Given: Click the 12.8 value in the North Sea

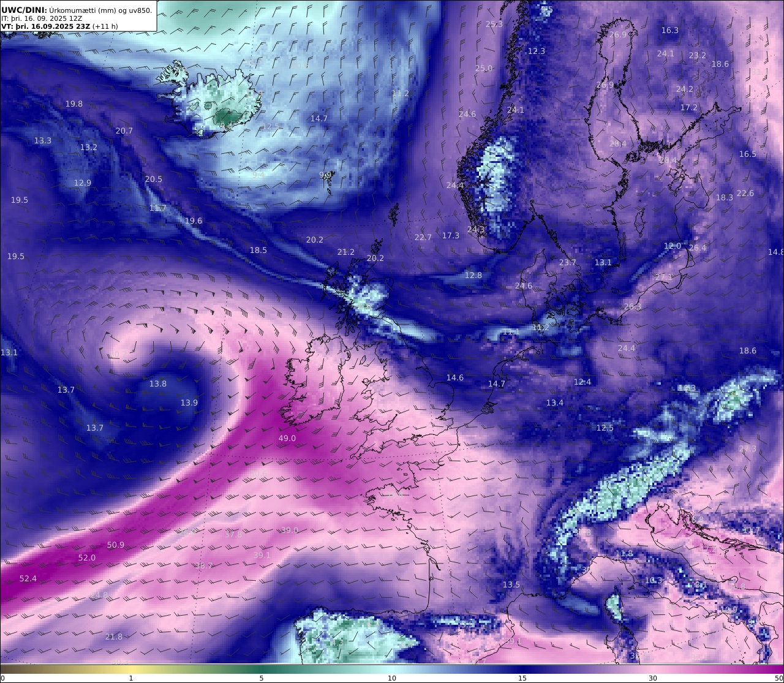Looking at the screenshot, I should 473,276.
